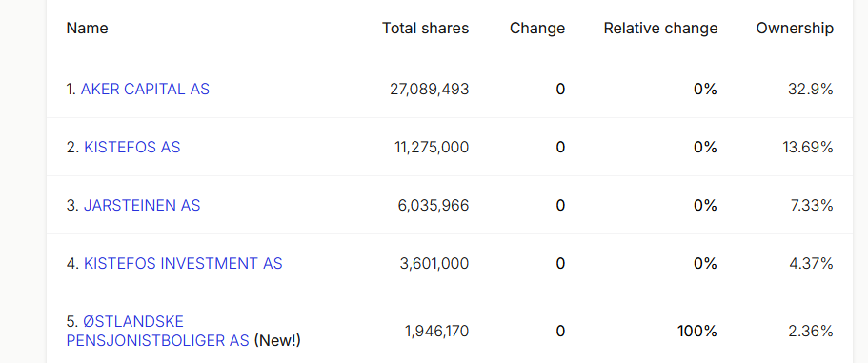The height and width of the screenshot is (363, 868).
Task: Open the KISTEFOS INVESTMENT AS link
Action: [183, 263]
